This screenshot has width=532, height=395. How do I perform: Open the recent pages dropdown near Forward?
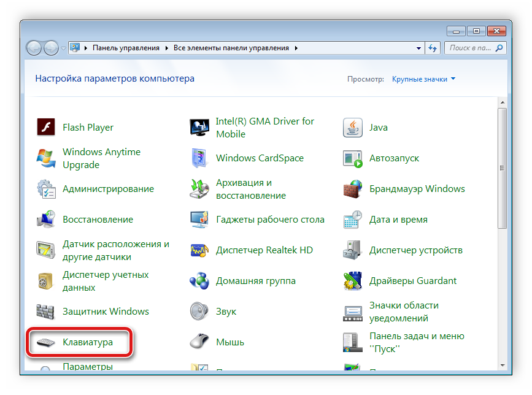[63, 48]
